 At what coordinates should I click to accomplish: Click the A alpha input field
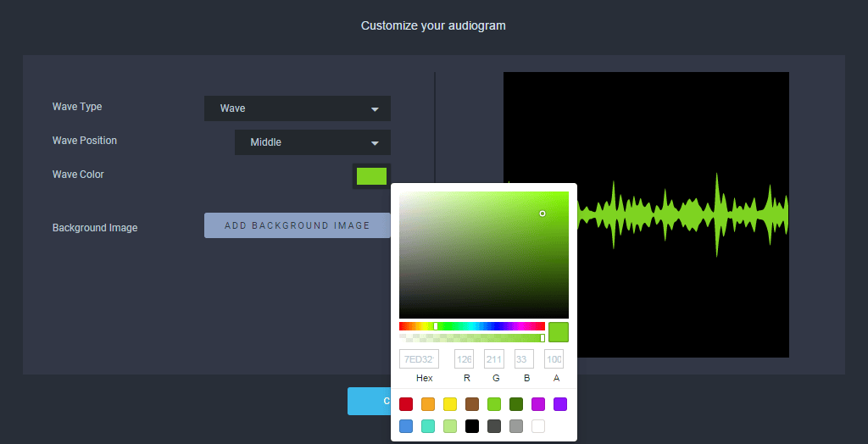554,358
